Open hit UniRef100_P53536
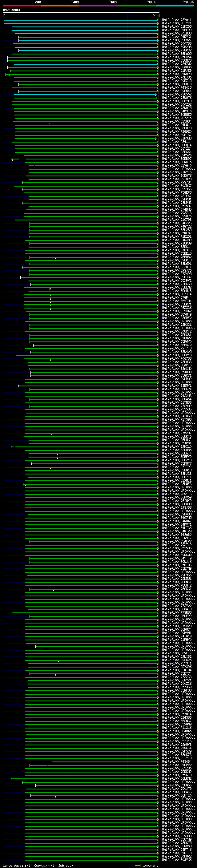 click(x=176, y=548)
